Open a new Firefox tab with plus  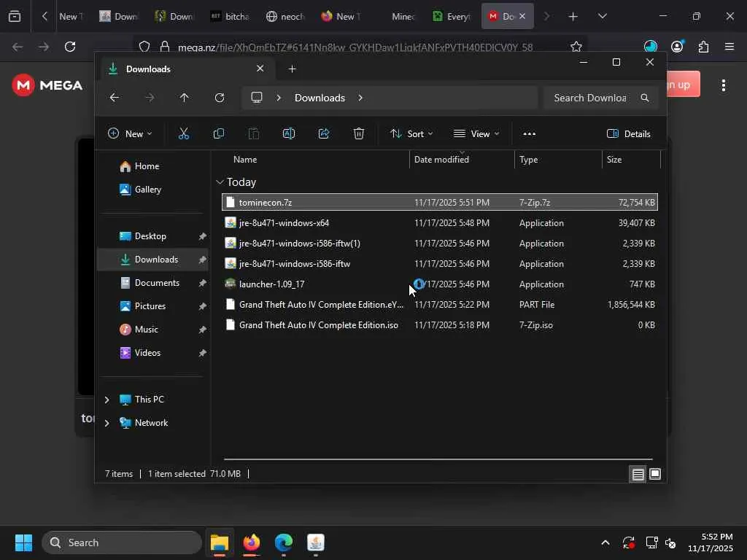coord(573,16)
